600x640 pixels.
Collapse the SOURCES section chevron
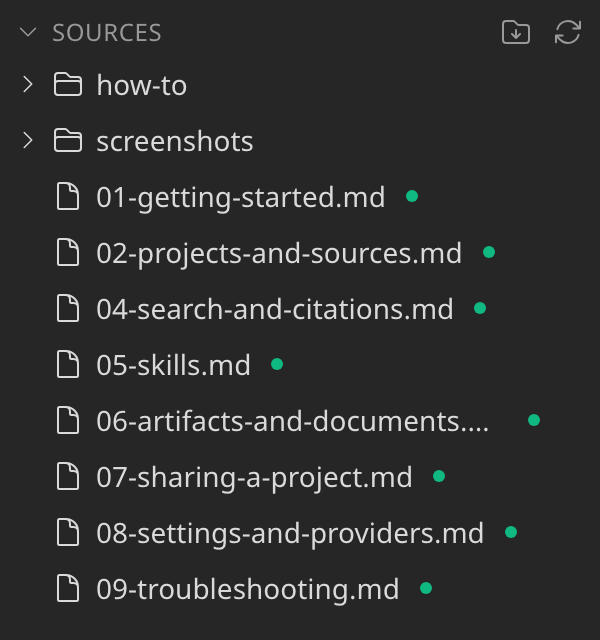(x=28, y=32)
